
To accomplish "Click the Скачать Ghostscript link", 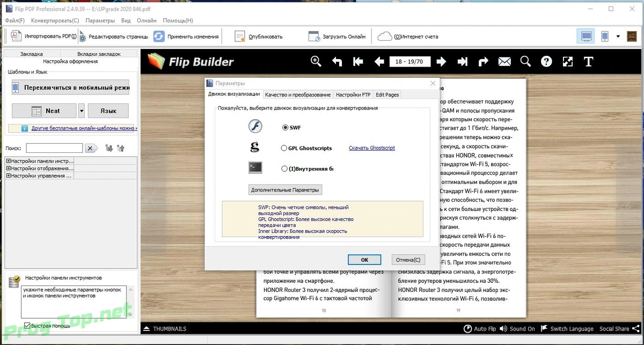I will pyautogui.click(x=372, y=148).
